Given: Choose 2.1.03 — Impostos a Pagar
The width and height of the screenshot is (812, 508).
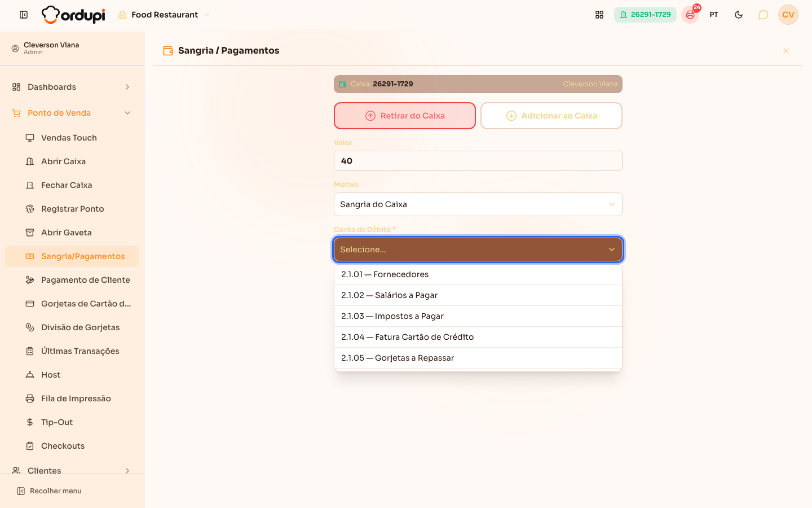Looking at the screenshot, I should coord(478,316).
